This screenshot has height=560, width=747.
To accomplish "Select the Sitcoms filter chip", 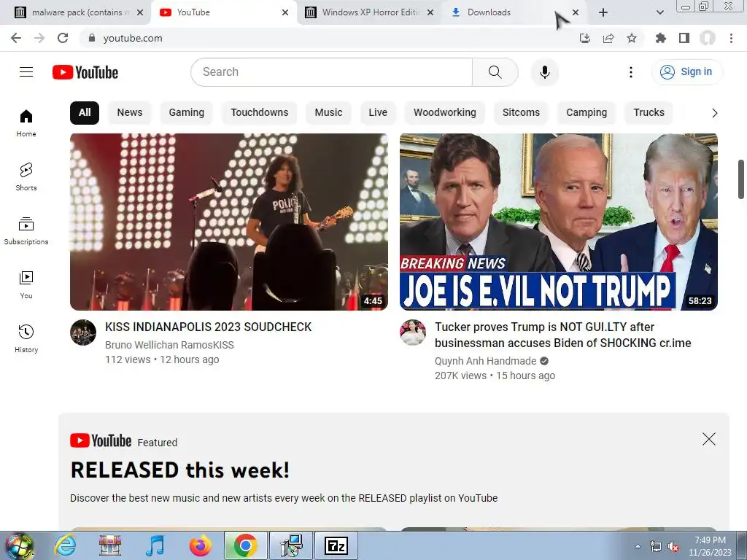I will pos(521,113).
